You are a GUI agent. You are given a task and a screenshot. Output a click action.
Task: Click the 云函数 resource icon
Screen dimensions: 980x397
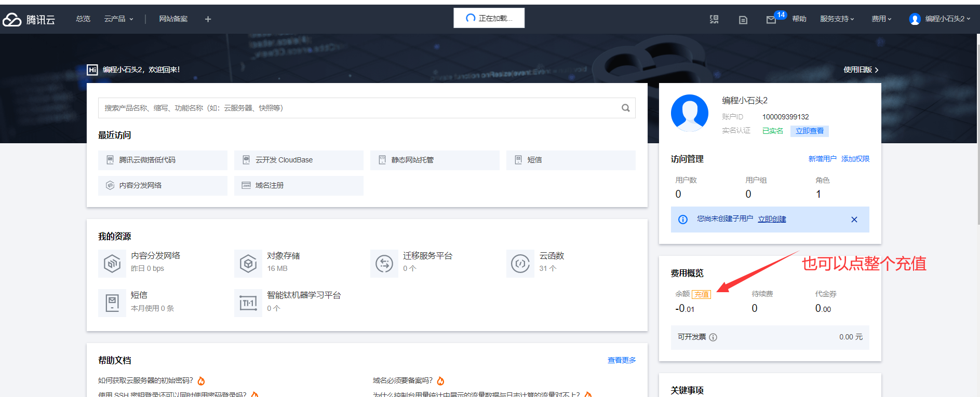(520, 264)
